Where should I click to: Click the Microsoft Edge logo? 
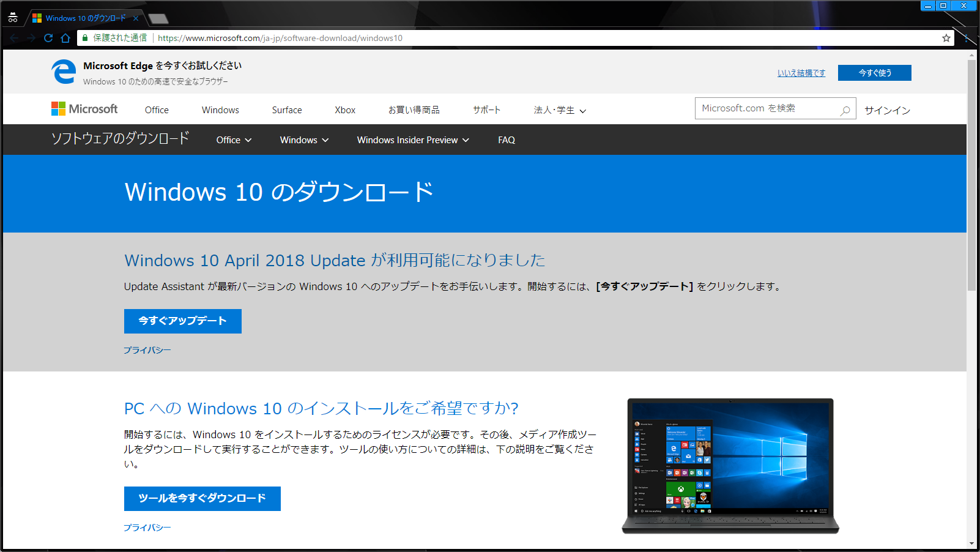64,72
